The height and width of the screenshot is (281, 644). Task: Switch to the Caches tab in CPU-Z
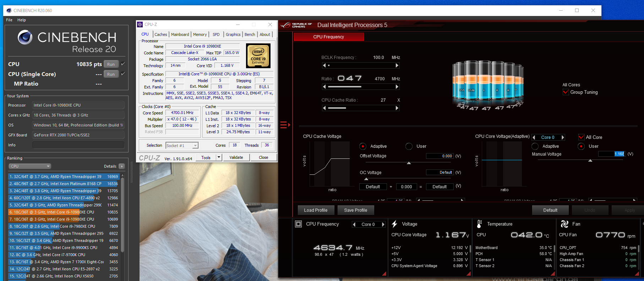click(160, 34)
